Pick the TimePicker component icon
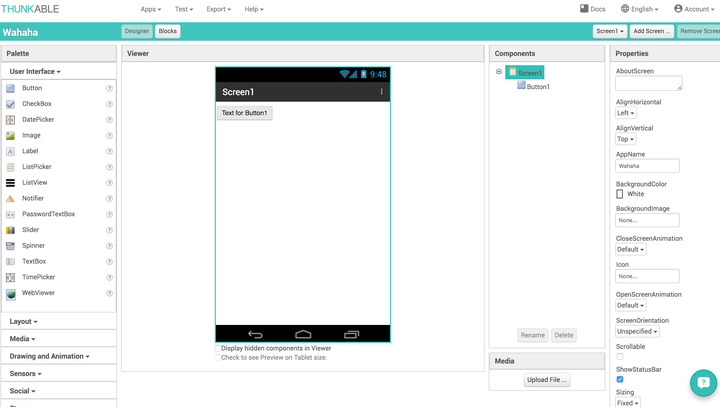The image size is (720, 407). (x=10, y=277)
